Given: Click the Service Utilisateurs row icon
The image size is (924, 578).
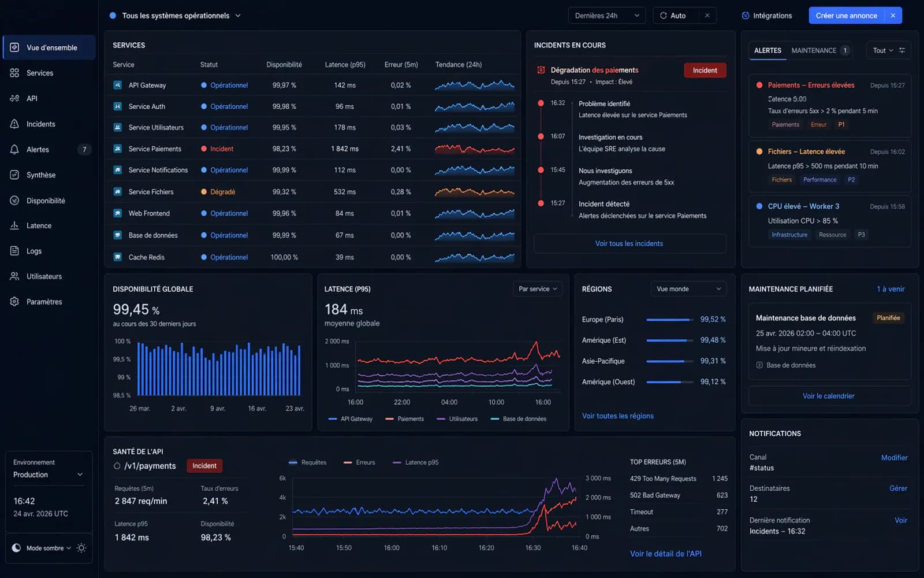Looking at the screenshot, I should 117,127.
